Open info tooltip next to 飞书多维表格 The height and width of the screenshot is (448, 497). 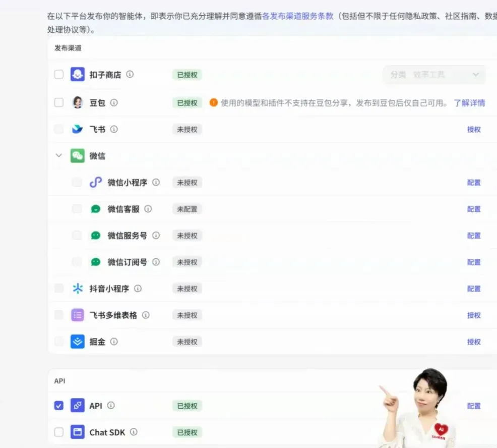pos(146,315)
